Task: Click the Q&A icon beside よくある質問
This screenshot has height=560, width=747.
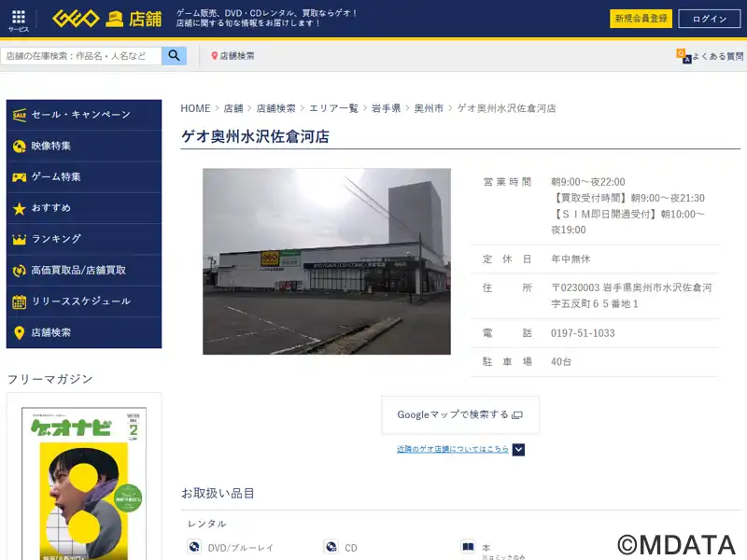Action: [x=684, y=56]
